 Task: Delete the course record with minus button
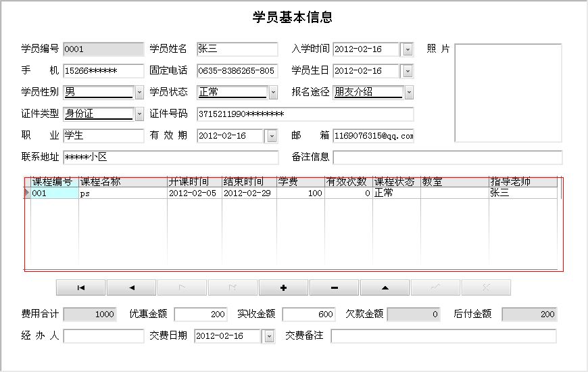(x=334, y=287)
